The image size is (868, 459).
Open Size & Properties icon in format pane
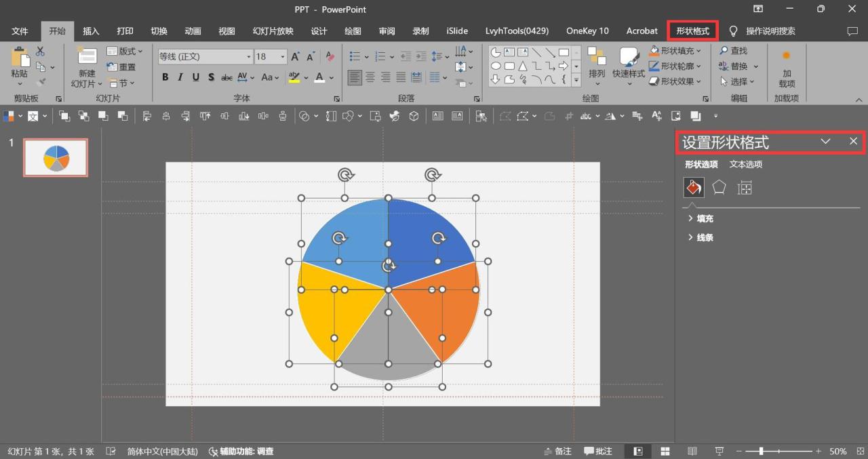pos(745,188)
